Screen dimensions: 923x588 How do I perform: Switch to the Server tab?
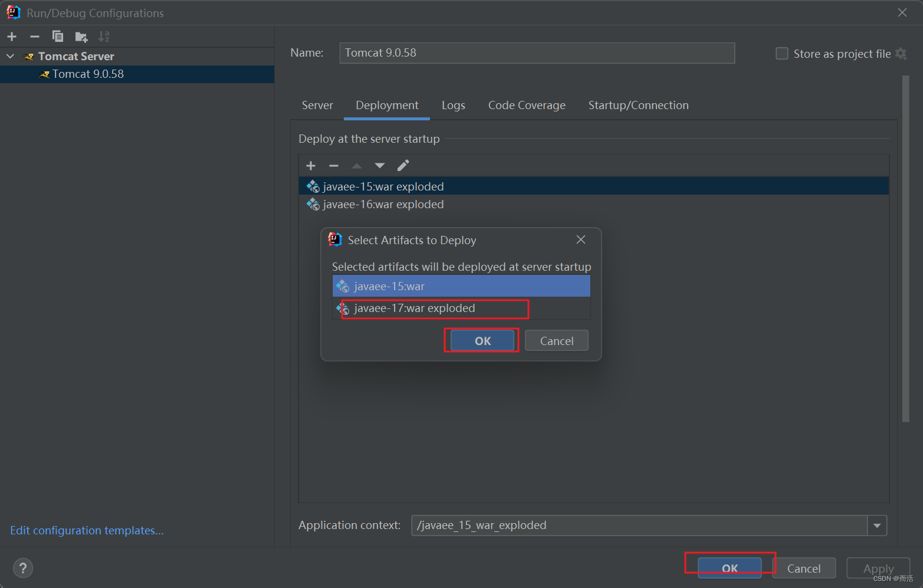coord(317,105)
